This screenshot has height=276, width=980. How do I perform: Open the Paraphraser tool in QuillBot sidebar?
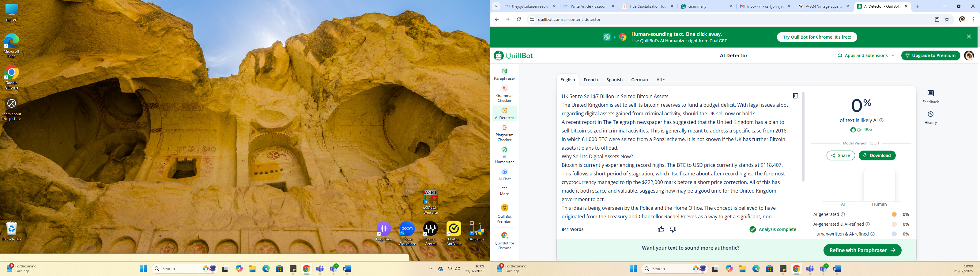pyautogui.click(x=504, y=74)
